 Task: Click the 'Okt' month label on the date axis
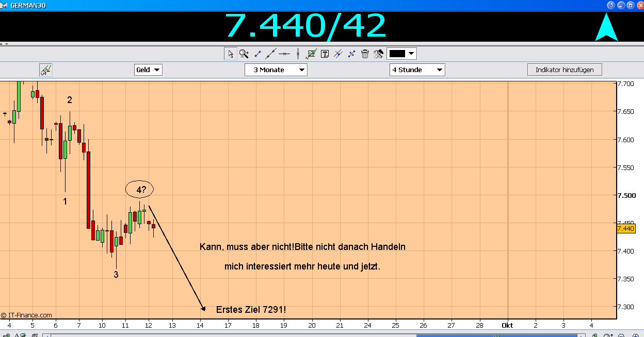tap(507, 325)
